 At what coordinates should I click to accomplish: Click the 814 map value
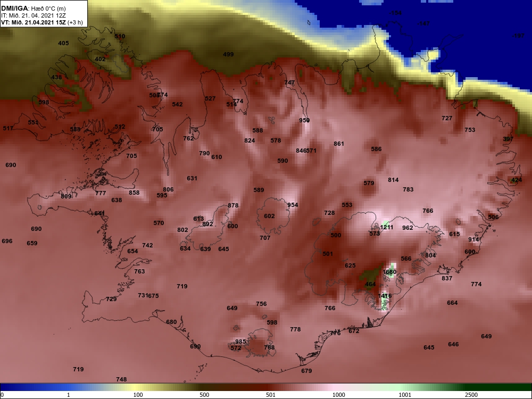tap(393, 180)
